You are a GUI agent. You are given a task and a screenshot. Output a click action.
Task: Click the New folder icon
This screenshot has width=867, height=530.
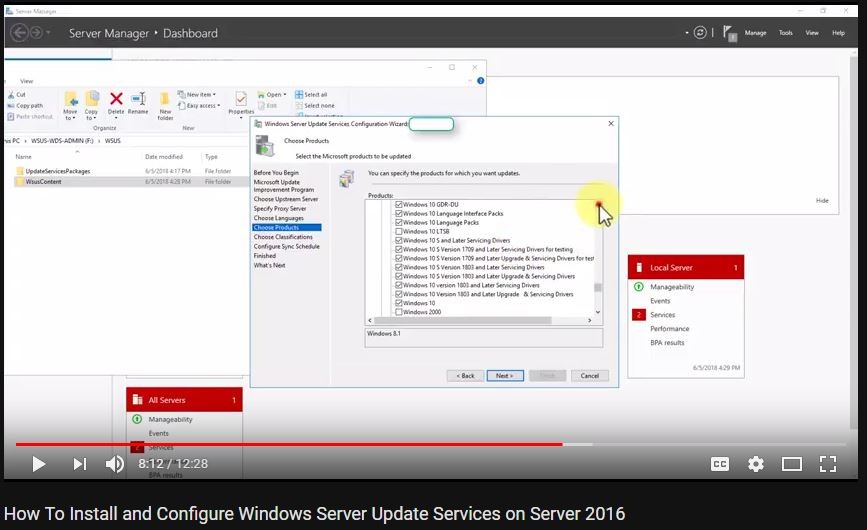click(165, 103)
